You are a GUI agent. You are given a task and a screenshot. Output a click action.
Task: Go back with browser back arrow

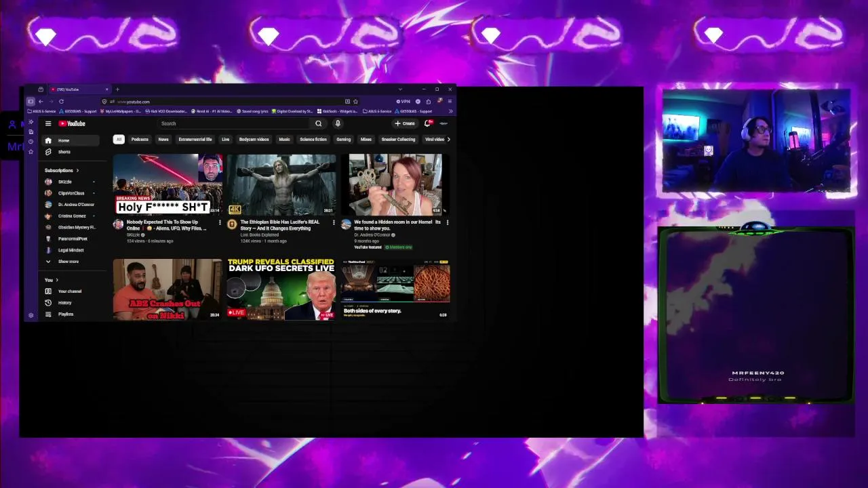point(41,102)
